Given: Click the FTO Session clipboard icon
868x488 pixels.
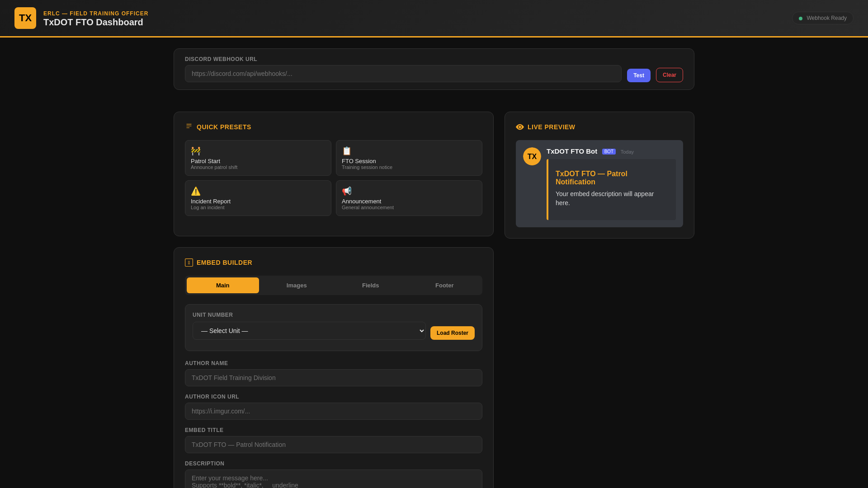Looking at the screenshot, I should 347,151.
